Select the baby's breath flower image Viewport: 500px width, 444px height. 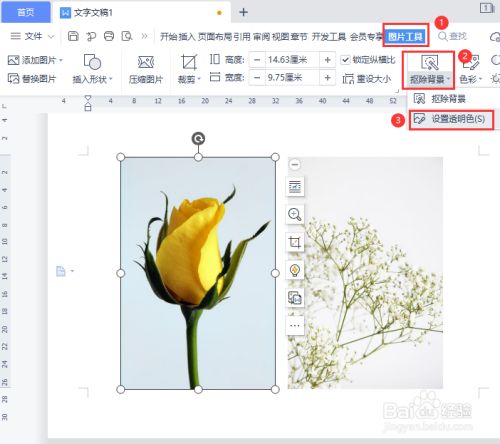click(365, 273)
